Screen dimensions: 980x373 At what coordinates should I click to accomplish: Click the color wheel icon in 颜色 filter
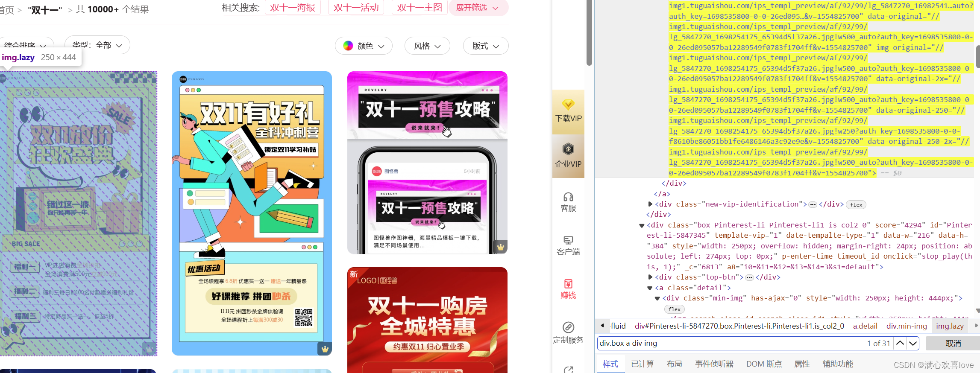point(348,46)
